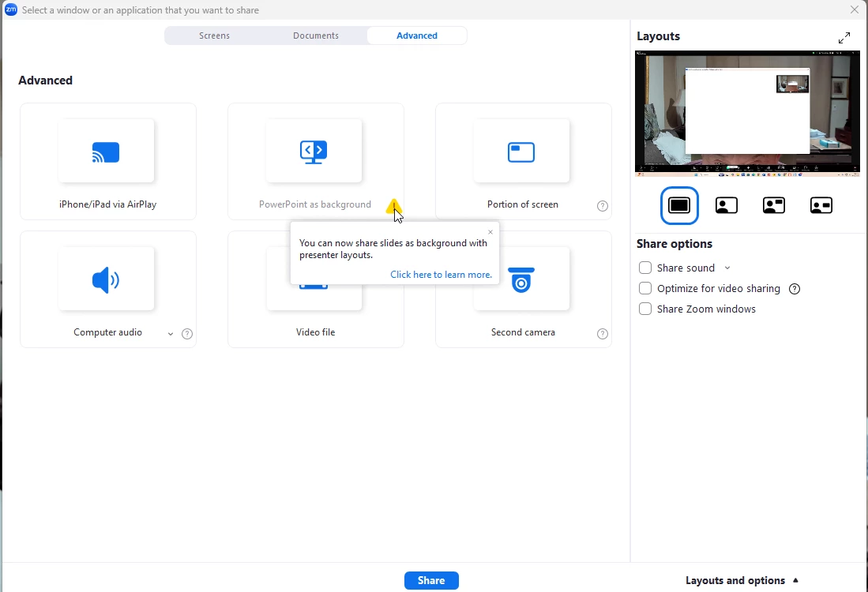868x592 pixels.
Task: Open help for Computer audio
Action: 187,334
